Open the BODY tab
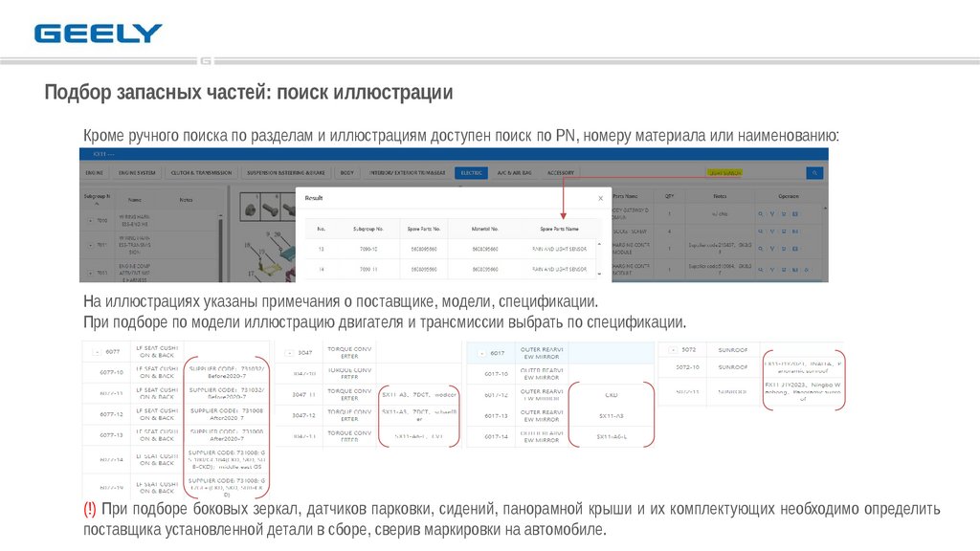Screen dimensions: 980x551 click(x=346, y=172)
